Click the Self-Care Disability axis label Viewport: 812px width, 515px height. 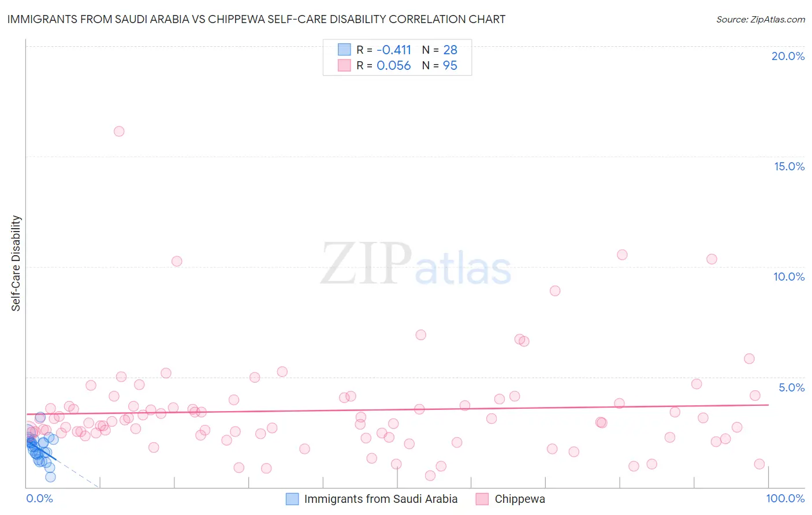click(x=16, y=263)
